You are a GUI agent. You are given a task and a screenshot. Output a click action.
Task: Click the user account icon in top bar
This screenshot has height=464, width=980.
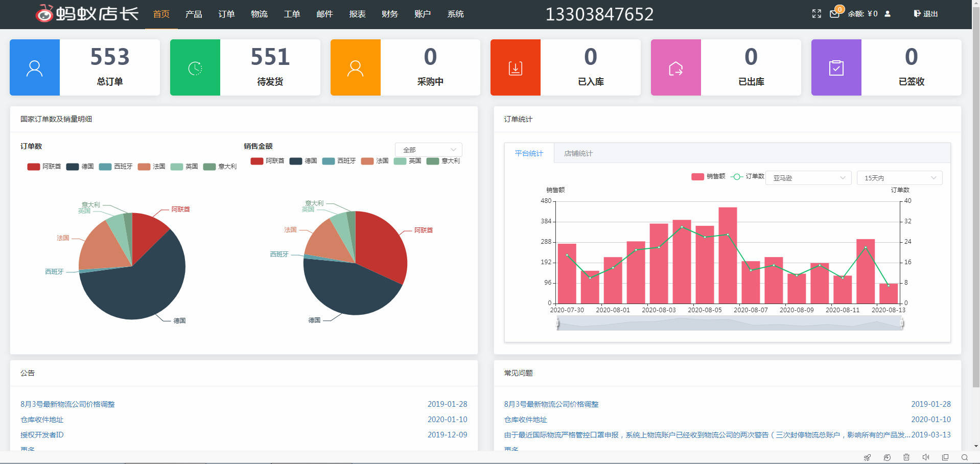pos(888,14)
